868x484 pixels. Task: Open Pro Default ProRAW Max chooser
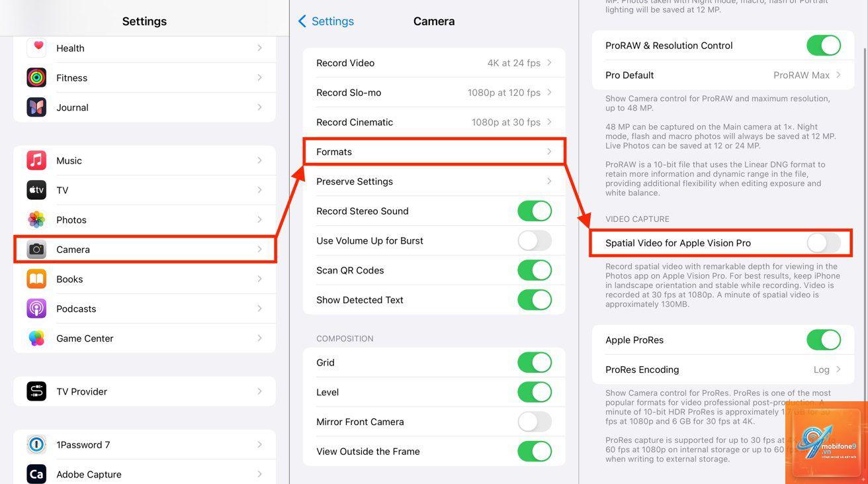point(723,75)
